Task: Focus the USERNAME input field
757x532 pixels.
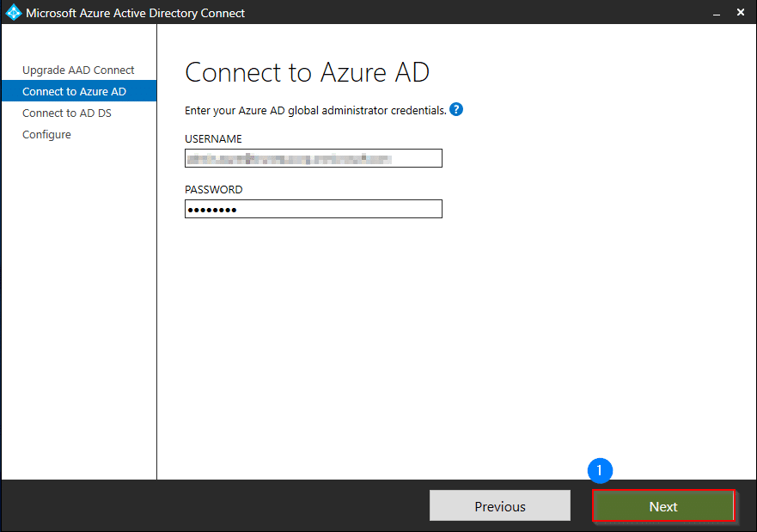Action: pyautogui.click(x=314, y=158)
